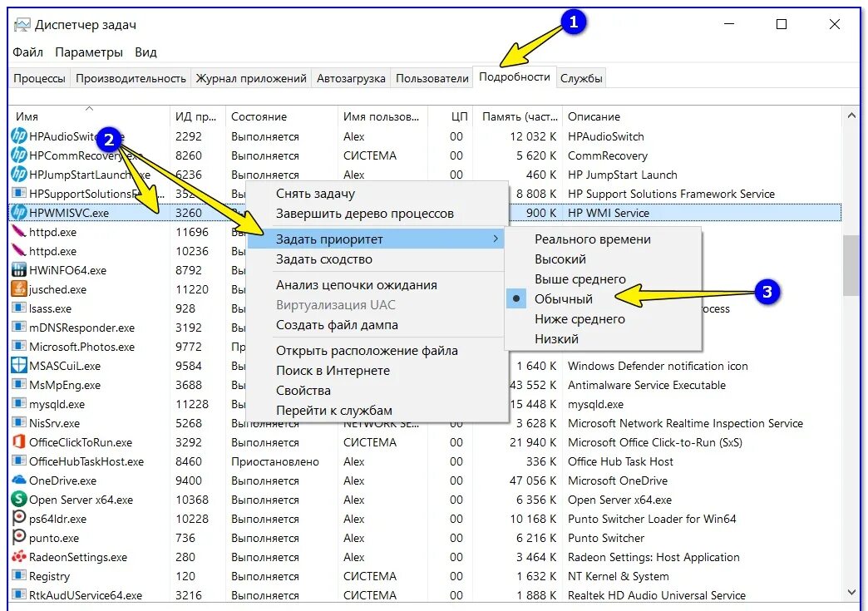Sort by the Описание column header
868x611 pixels.
703,116
